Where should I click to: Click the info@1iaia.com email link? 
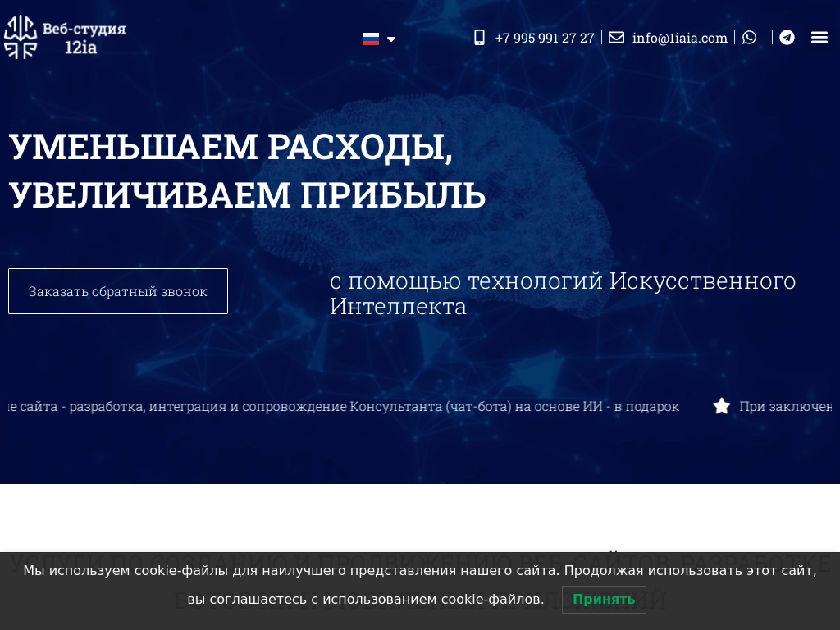coord(679,38)
